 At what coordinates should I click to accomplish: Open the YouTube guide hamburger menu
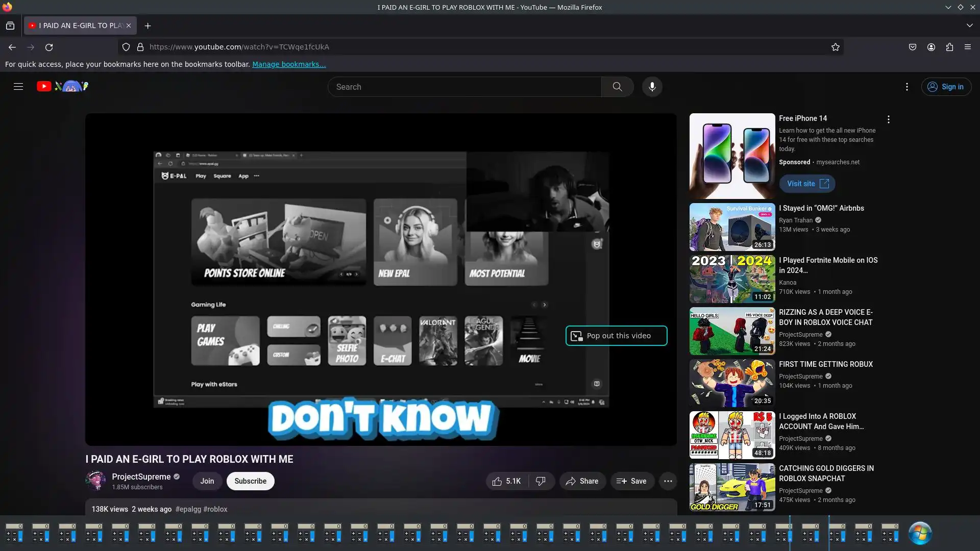click(x=18, y=87)
